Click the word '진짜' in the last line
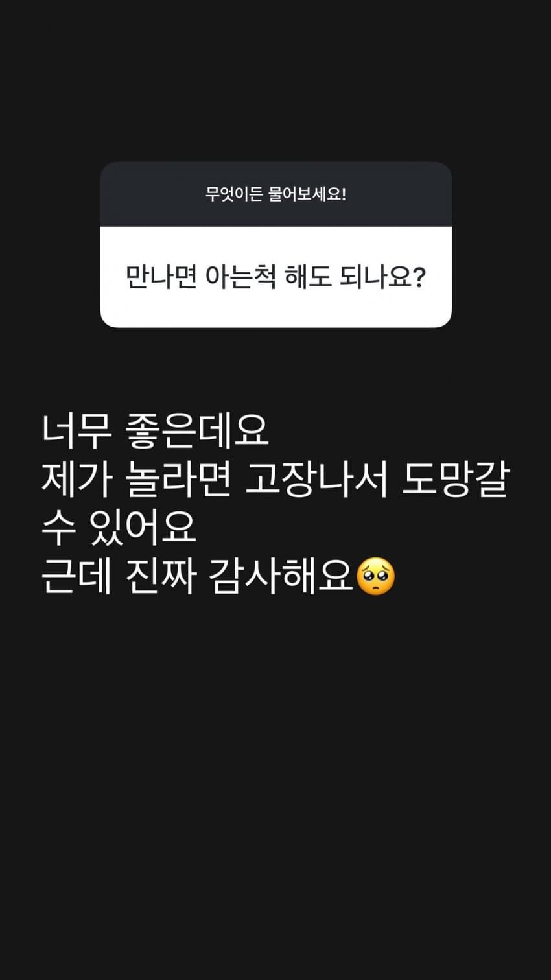 coord(162,577)
